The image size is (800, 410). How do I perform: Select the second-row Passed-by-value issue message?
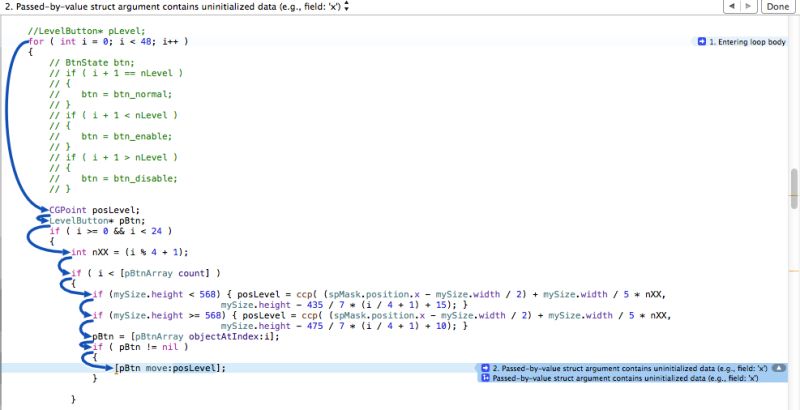click(x=625, y=378)
